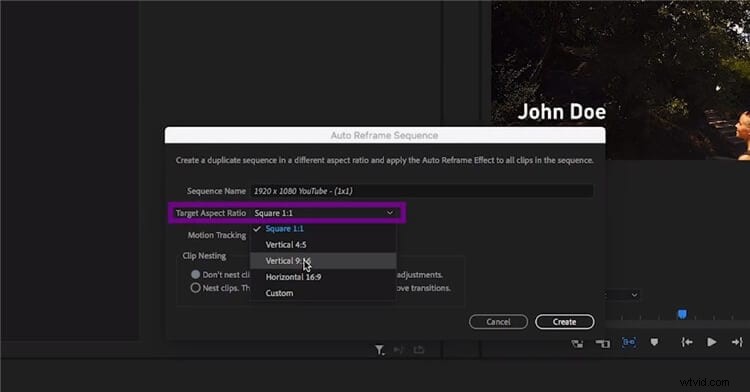Screen dimensions: 750x392
Task: Click the Insert button in monitor
Action: tap(577, 343)
